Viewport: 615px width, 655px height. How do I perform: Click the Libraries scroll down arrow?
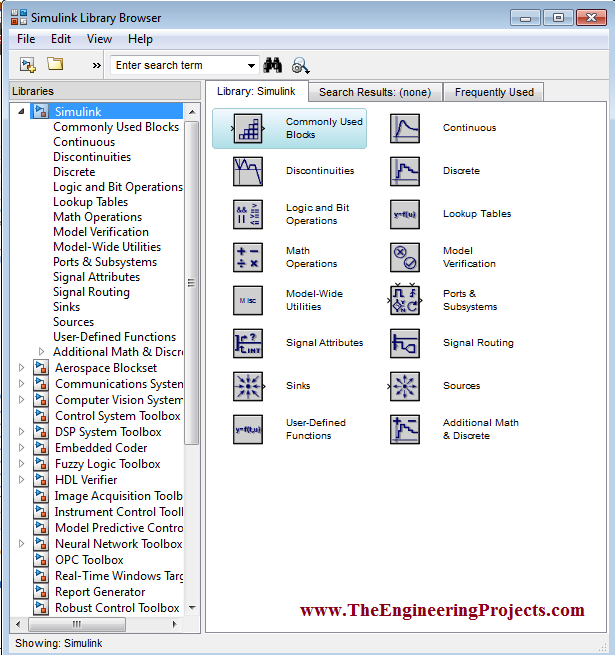tap(192, 607)
